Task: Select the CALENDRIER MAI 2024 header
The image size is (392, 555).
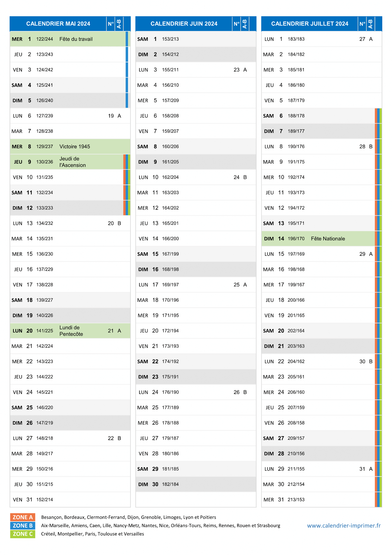Action: pos(58,24)
